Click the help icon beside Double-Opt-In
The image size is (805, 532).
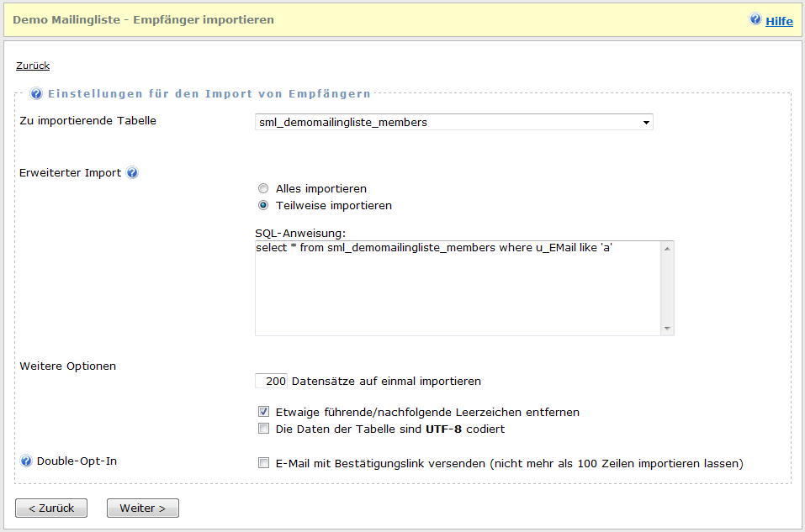(26, 461)
